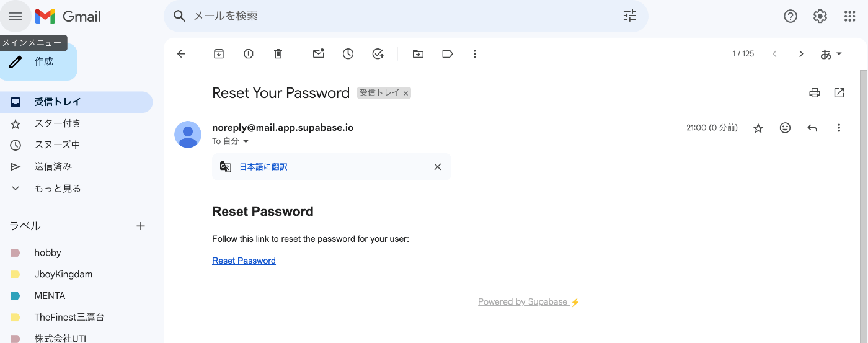Star the noreply@mail.app.supabase.io message
The image size is (868, 343).
coord(758,128)
